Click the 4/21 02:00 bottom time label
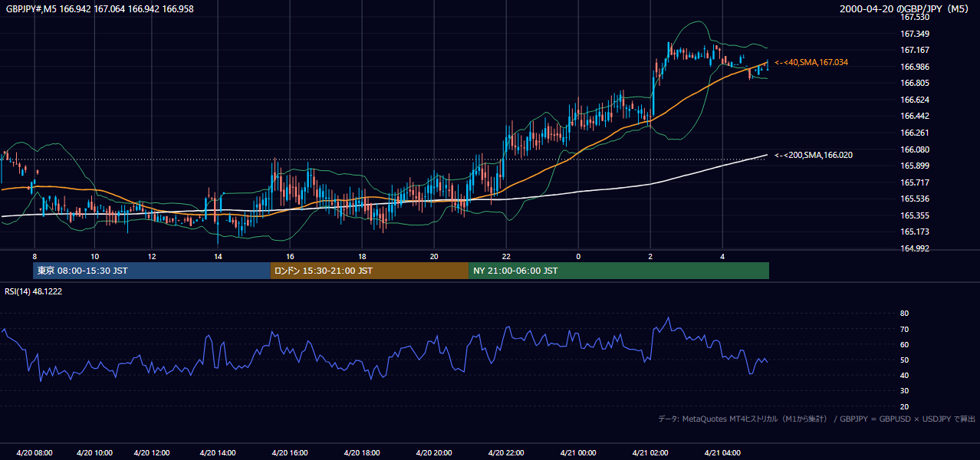This screenshot has width=980, height=460. [650, 452]
